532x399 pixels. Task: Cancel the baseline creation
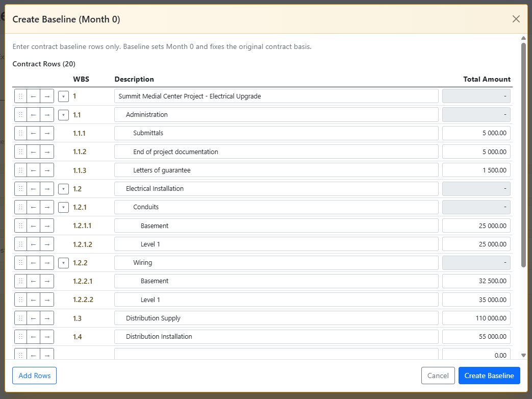click(438, 376)
